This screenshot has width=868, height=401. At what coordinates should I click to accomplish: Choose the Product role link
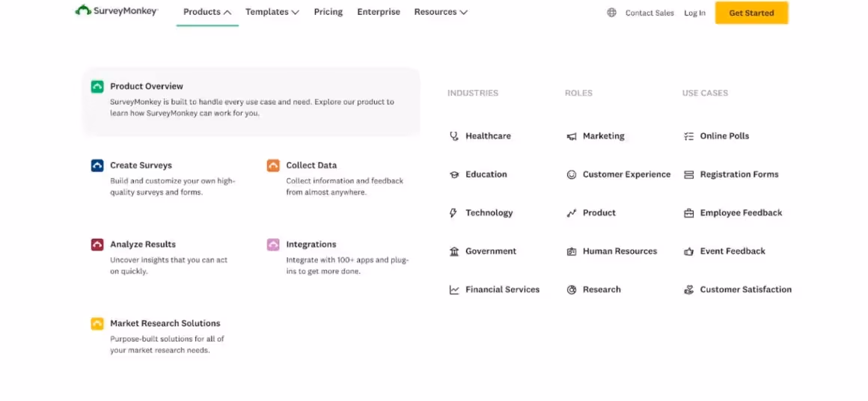point(599,213)
